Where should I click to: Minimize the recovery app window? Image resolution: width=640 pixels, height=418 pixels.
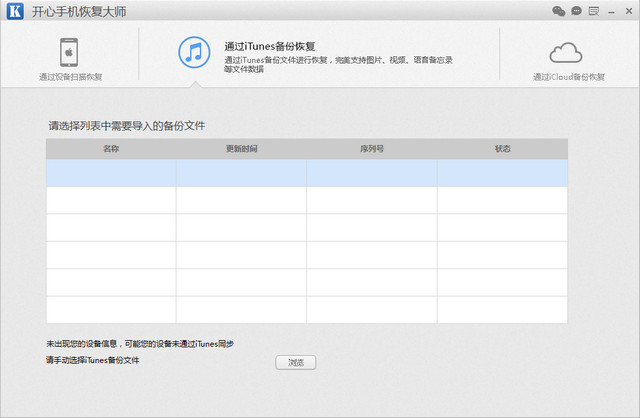point(611,12)
